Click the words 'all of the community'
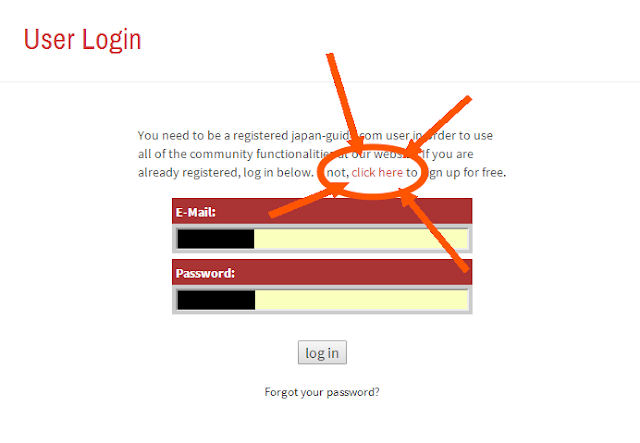This screenshot has width=640, height=443. 195,154
